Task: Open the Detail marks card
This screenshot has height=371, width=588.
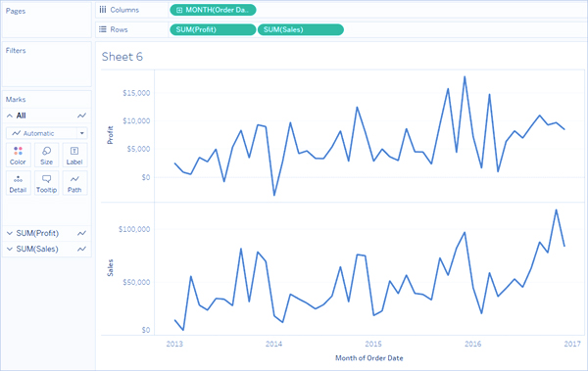Action: (18, 183)
